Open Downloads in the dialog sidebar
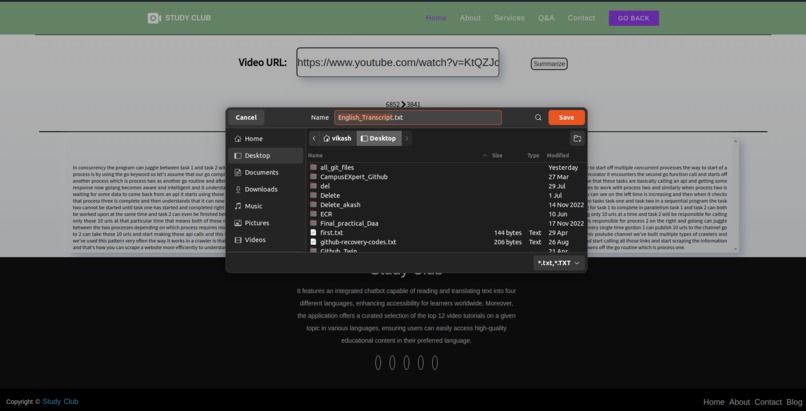The image size is (806, 411). (x=265, y=189)
